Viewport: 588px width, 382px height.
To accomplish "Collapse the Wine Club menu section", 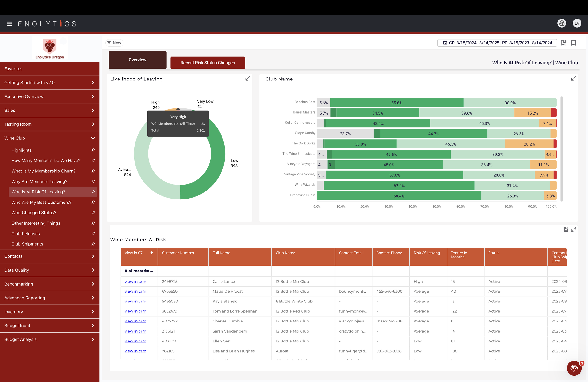I will (93, 138).
